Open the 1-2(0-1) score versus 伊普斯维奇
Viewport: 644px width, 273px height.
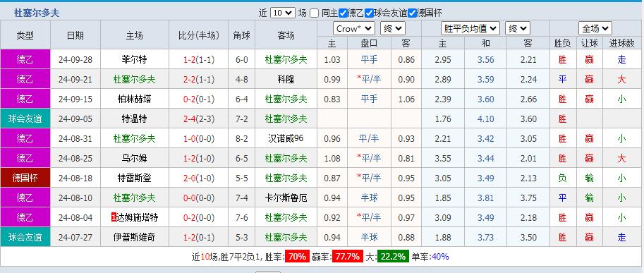(x=199, y=237)
